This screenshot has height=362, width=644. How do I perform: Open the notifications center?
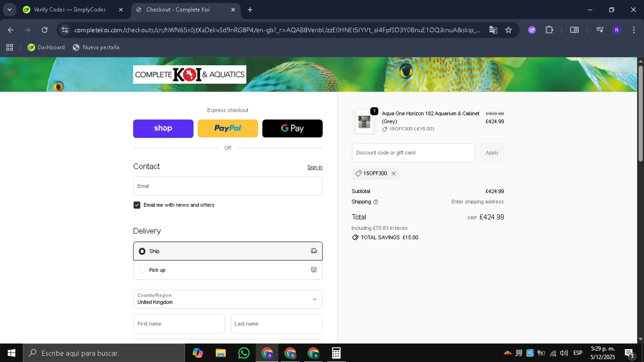point(630,353)
